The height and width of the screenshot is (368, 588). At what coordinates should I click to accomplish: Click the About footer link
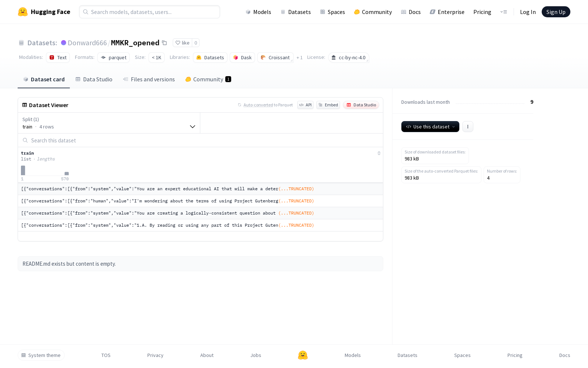(207, 355)
